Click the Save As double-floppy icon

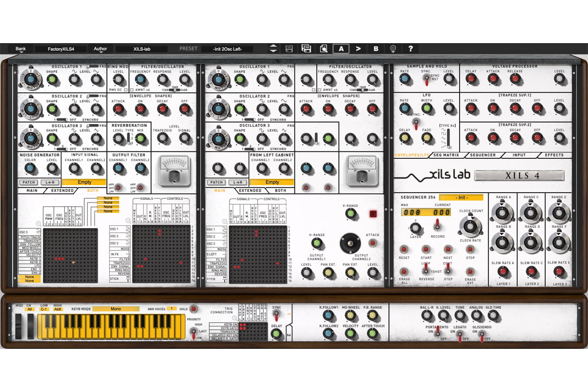pos(306,49)
